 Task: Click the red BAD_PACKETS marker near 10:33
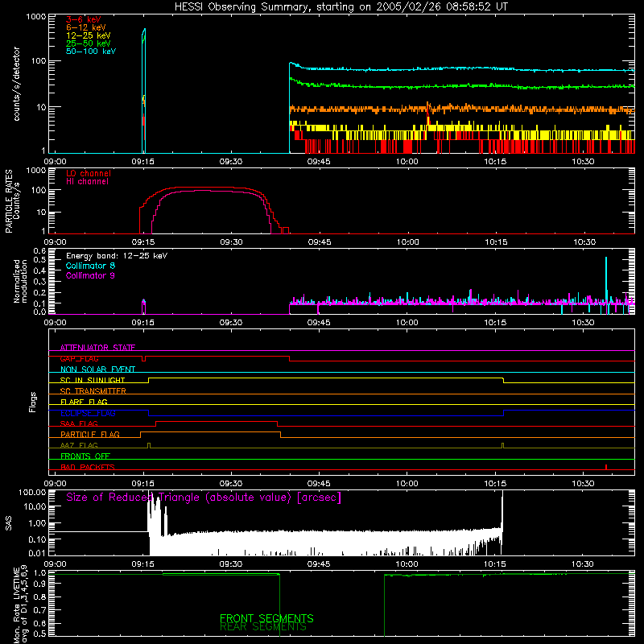606,467
